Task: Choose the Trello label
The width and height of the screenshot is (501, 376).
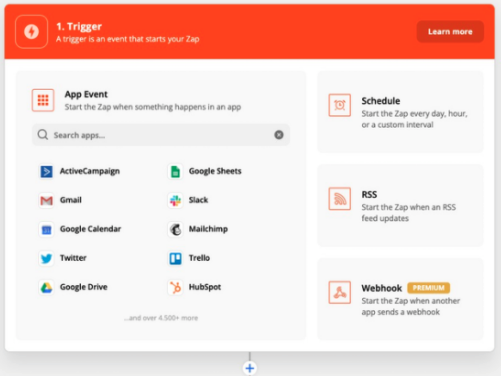Action: coord(199,258)
